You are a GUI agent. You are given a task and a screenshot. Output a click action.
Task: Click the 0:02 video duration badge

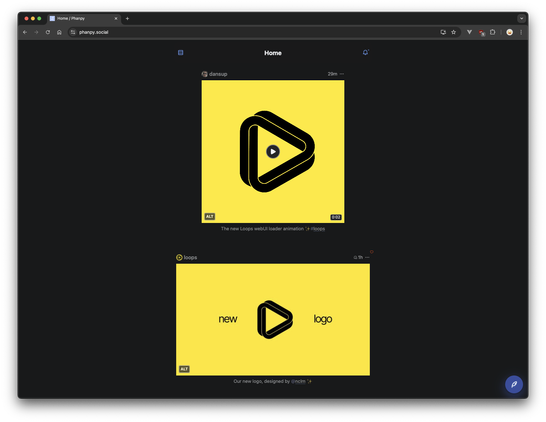tap(336, 217)
